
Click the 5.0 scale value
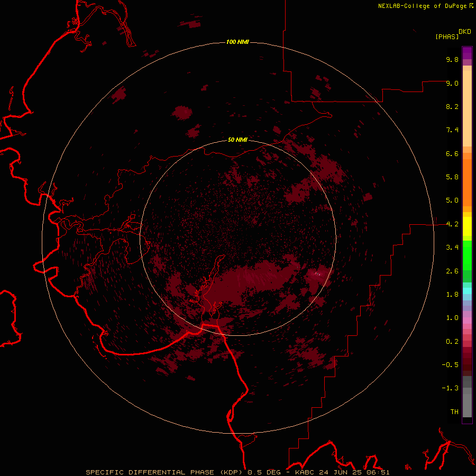pyautogui.click(x=452, y=200)
